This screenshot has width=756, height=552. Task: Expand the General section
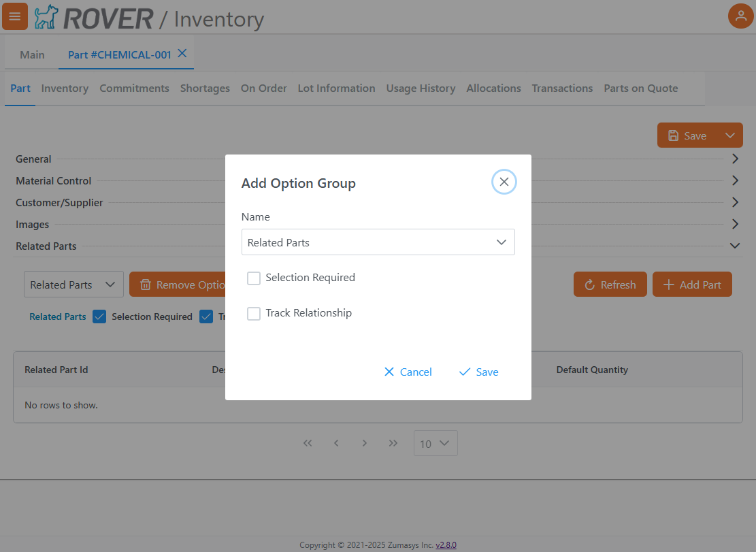pos(734,159)
